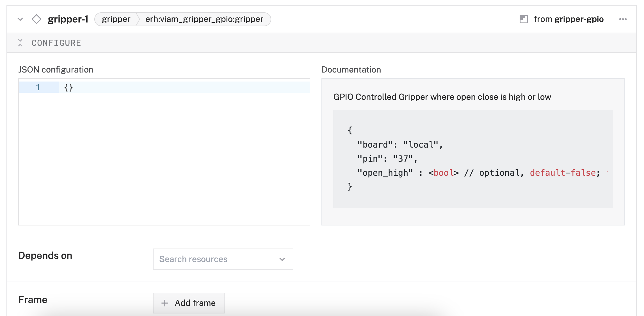Click the Frame section label

click(x=33, y=300)
